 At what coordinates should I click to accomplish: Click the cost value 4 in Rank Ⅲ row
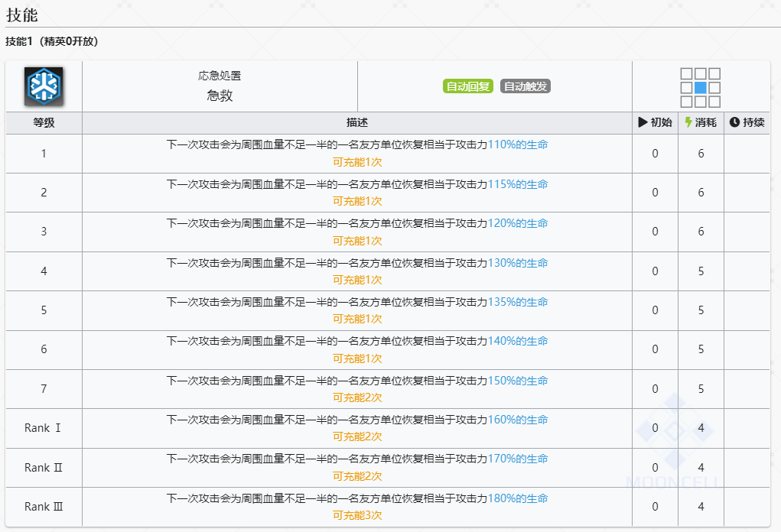701,507
